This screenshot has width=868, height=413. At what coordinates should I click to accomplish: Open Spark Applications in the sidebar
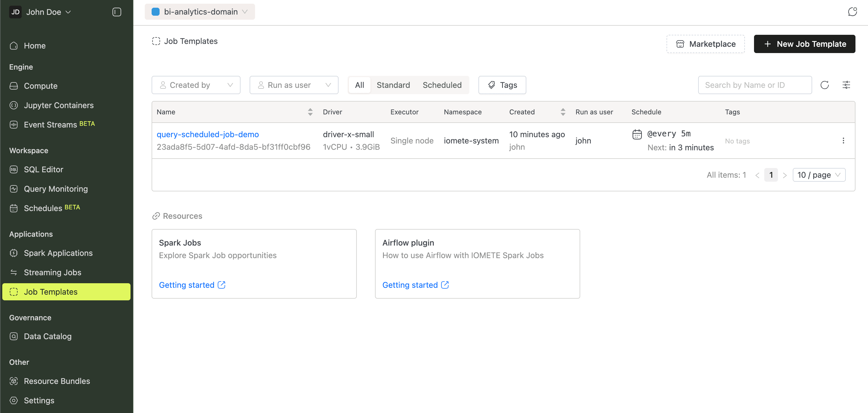pos(58,253)
